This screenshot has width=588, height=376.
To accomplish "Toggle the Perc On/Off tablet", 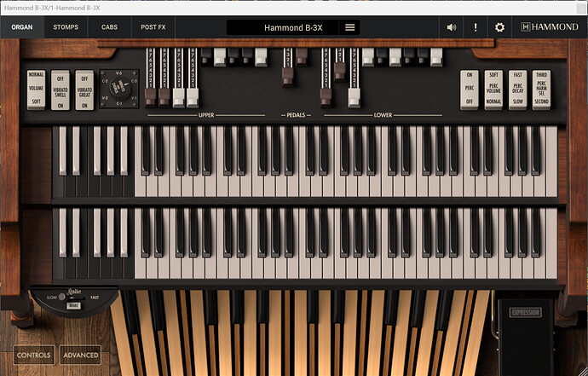I will pos(470,89).
